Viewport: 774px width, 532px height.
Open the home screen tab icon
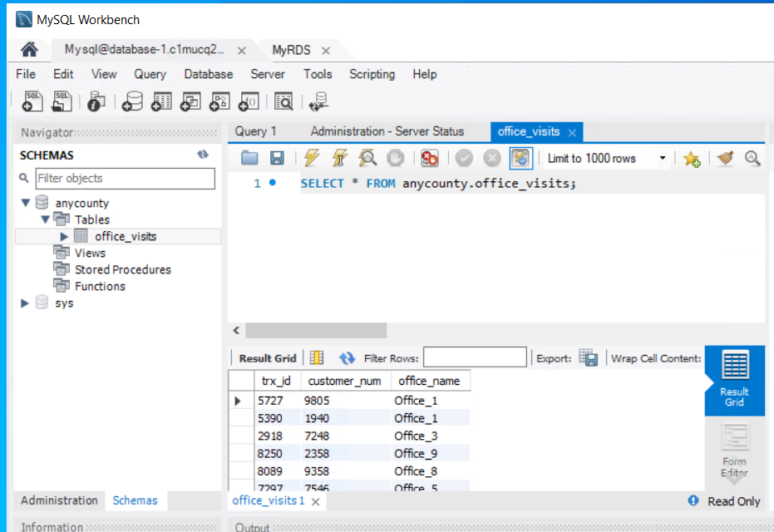(x=29, y=50)
